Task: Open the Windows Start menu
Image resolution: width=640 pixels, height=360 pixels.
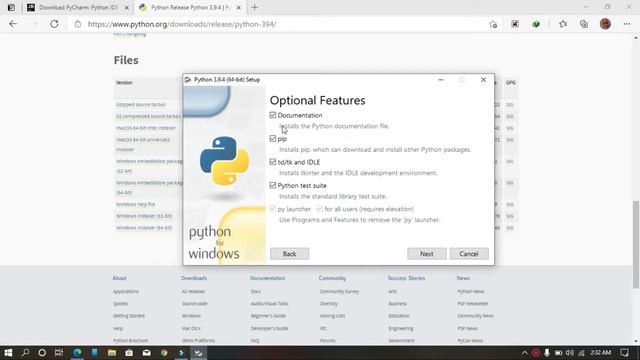Action: [8, 353]
